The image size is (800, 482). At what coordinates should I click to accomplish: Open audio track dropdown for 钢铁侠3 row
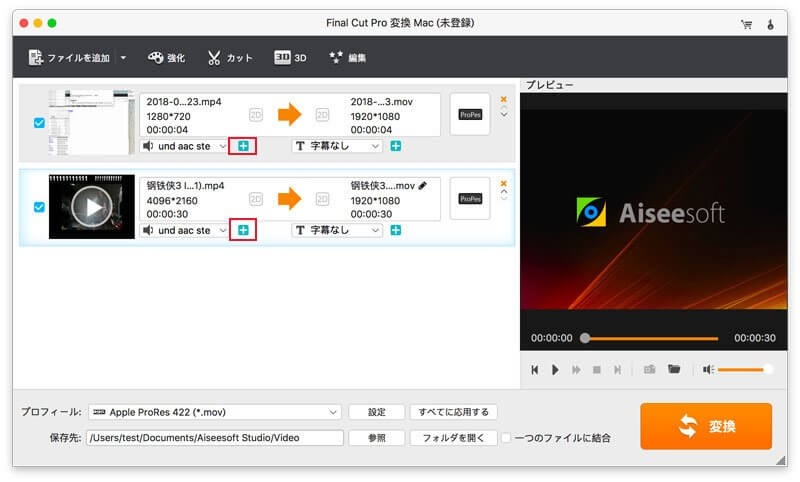[184, 231]
